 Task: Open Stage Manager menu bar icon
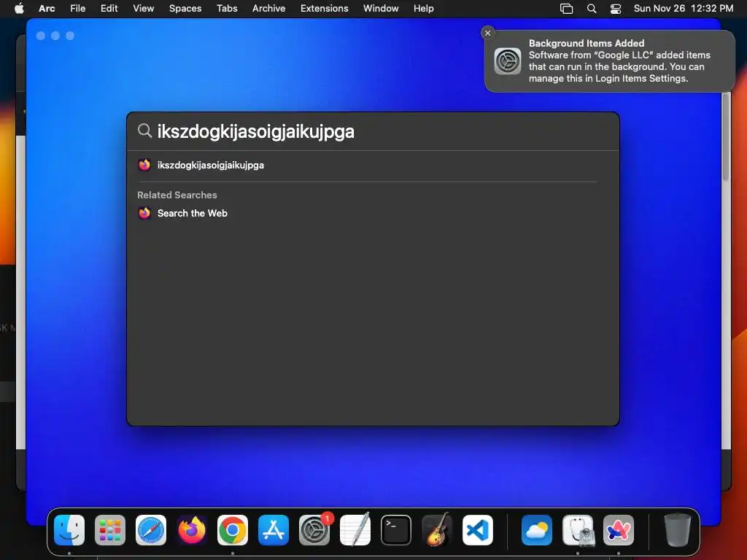coord(566,9)
